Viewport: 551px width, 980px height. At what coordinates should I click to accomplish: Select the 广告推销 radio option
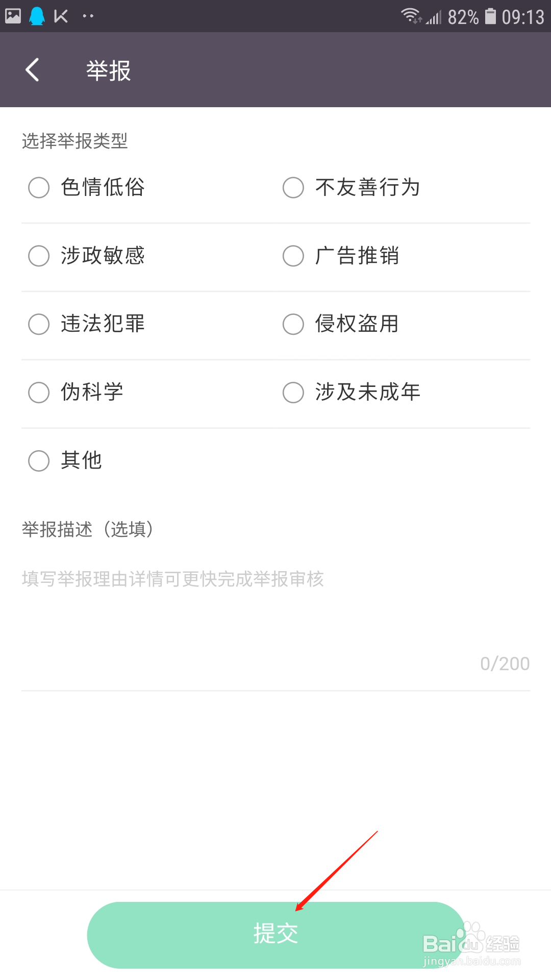tap(341, 256)
